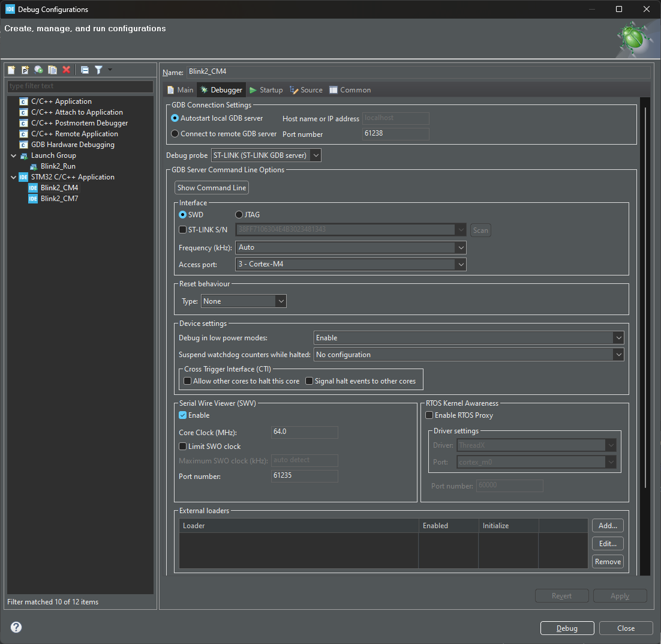
Task: Click the Export launch configuration icon
Action: click(x=38, y=70)
